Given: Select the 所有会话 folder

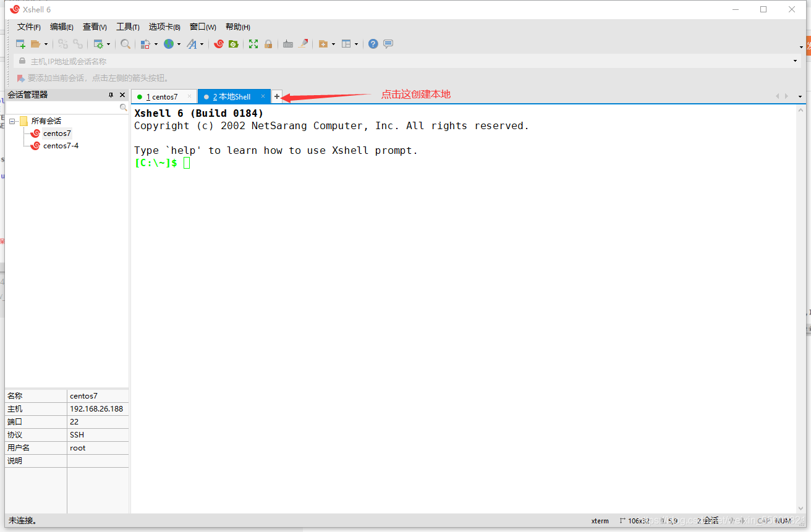Looking at the screenshot, I should pyautogui.click(x=46, y=121).
